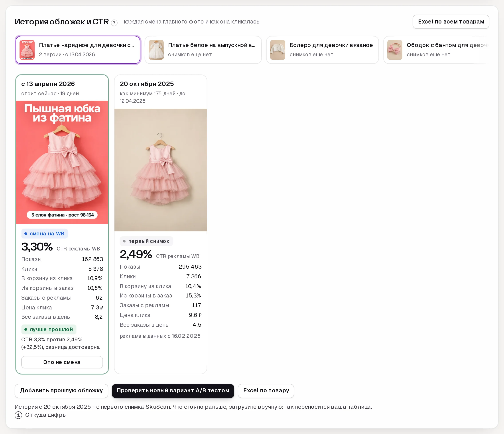This screenshot has width=504, height=434.
Task: Click the 20 октября 2025 heading
Action: point(147,84)
